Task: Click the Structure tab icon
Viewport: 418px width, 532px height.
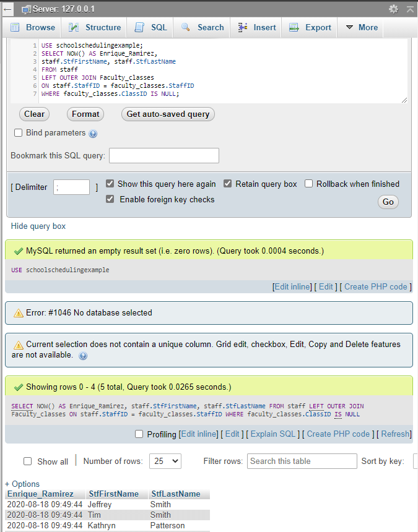Action: click(74, 27)
